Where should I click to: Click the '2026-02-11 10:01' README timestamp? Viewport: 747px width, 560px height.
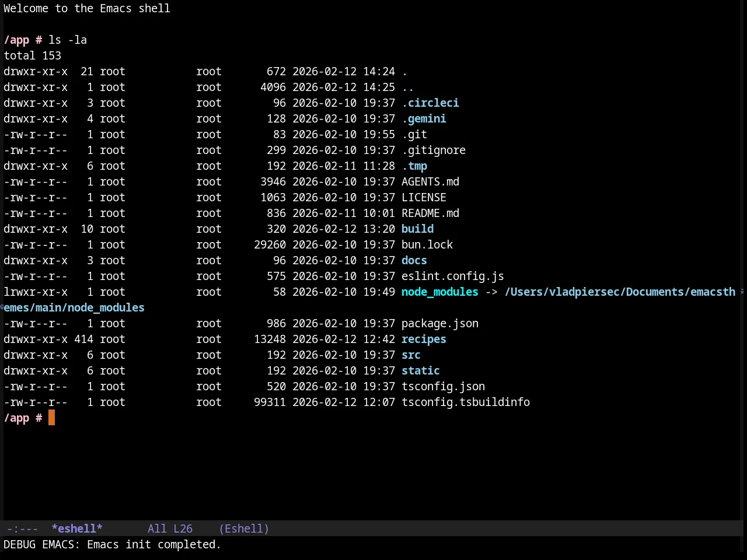(x=344, y=213)
